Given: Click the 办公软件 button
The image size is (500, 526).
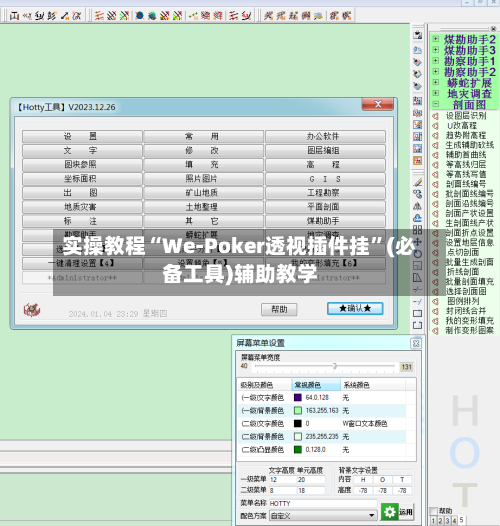Looking at the screenshot, I should [x=325, y=137].
